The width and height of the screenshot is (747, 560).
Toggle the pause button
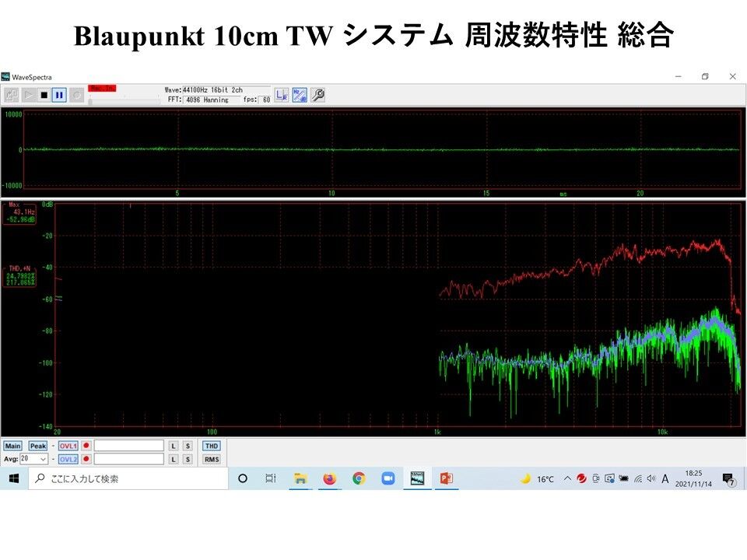tap(59, 95)
